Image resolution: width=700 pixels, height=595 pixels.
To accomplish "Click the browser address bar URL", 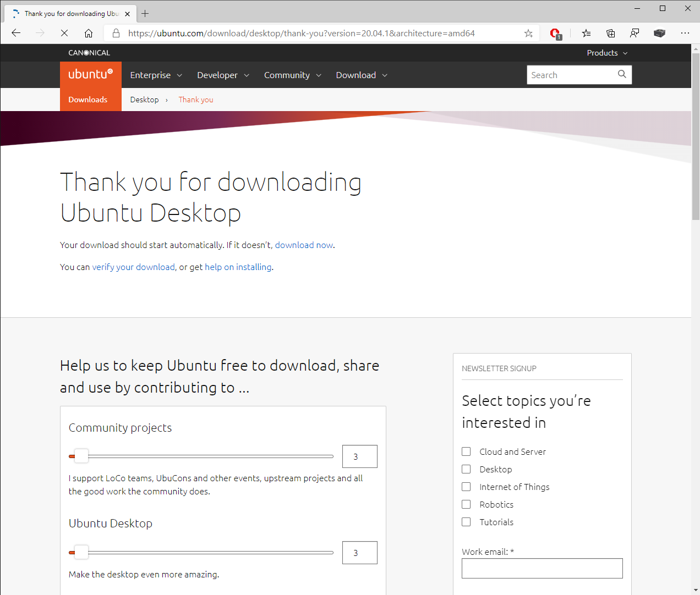I will [302, 33].
